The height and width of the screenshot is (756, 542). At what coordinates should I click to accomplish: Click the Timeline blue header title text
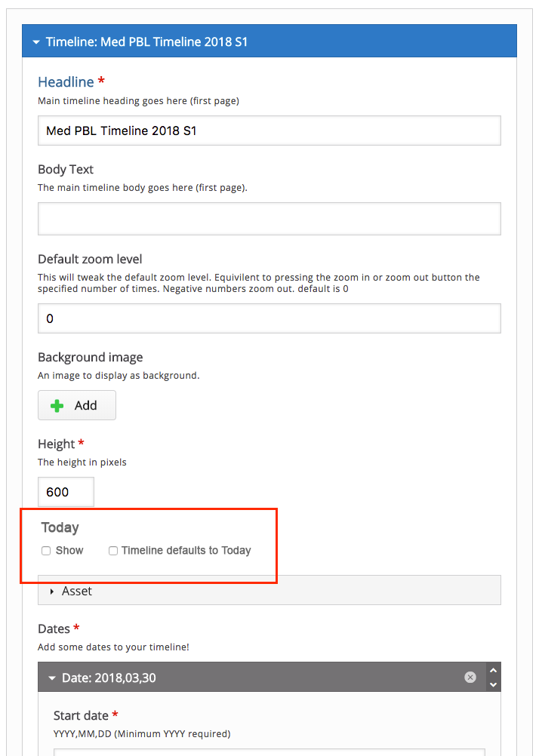point(146,42)
